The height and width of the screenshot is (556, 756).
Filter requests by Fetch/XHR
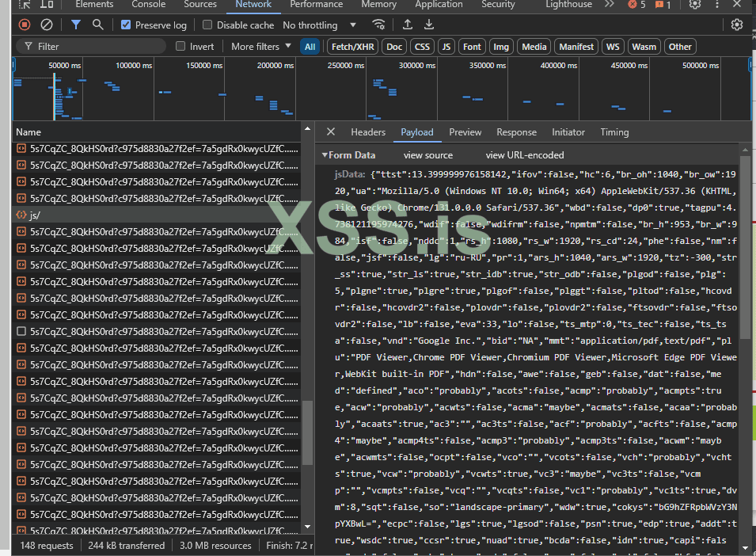[x=352, y=47]
